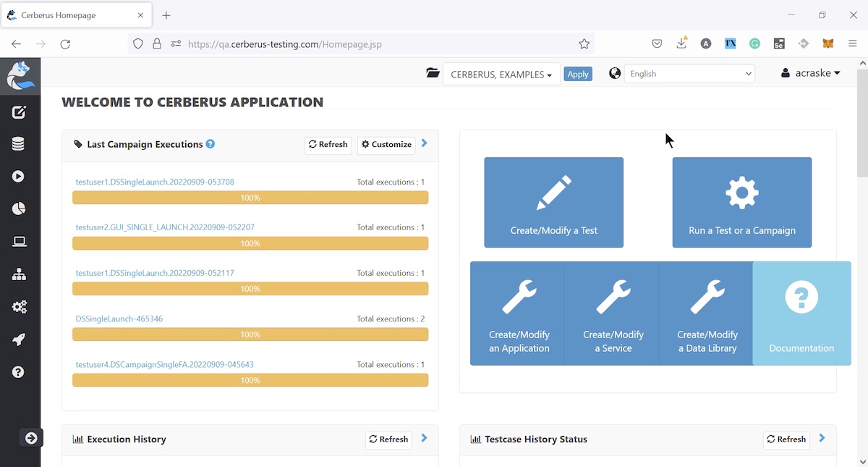Click progress bar under DSSingleLaunch-465346
Screen dimensions: 868x467
click(250, 335)
